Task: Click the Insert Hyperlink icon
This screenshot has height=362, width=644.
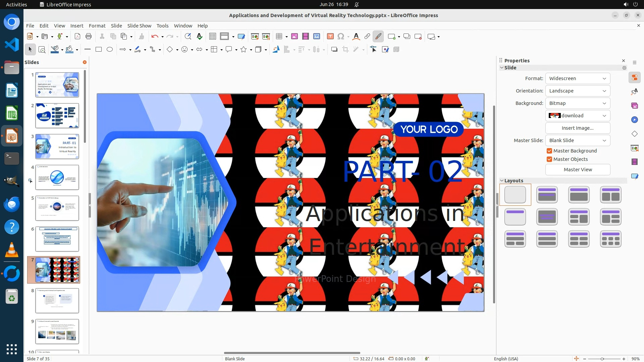Action: pyautogui.click(x=367, y=37)
